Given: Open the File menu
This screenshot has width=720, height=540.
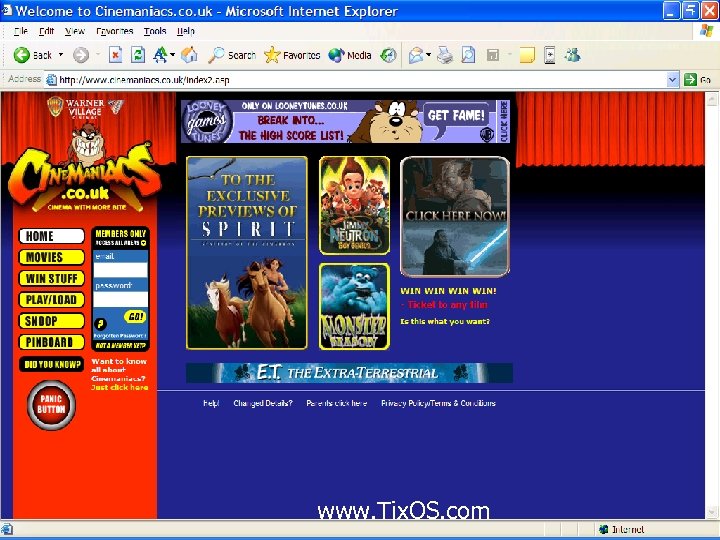Looking at the screenshot, I should pos(21,31).
